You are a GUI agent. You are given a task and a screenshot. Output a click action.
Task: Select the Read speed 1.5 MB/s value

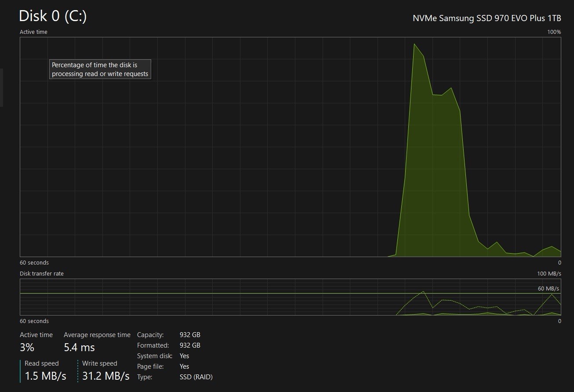pos(45,376)
